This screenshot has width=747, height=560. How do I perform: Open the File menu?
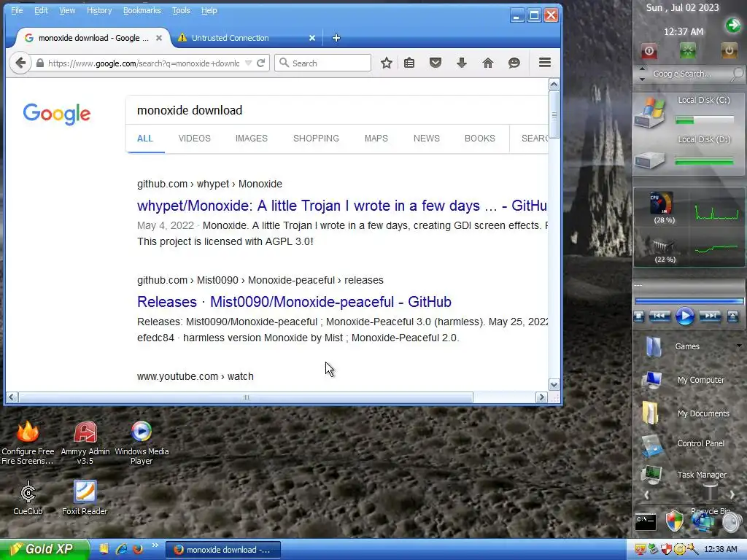(x=17, y=10)
